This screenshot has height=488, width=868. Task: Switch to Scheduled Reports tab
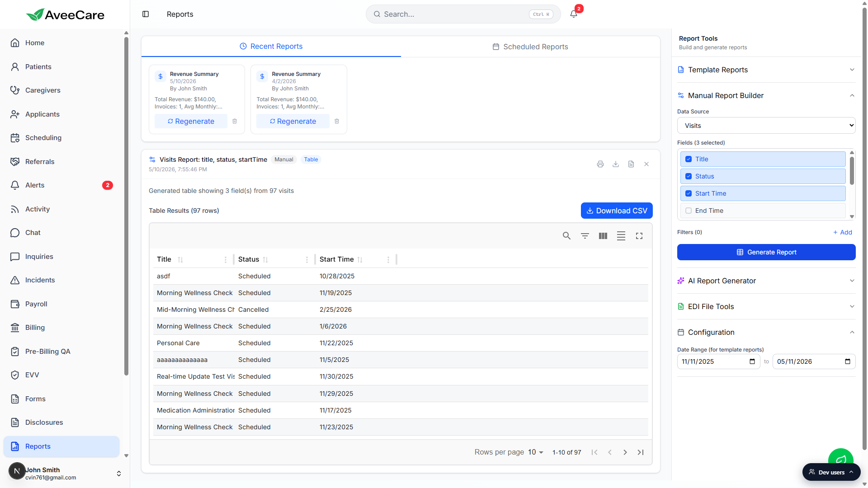[x=530, y=47]
